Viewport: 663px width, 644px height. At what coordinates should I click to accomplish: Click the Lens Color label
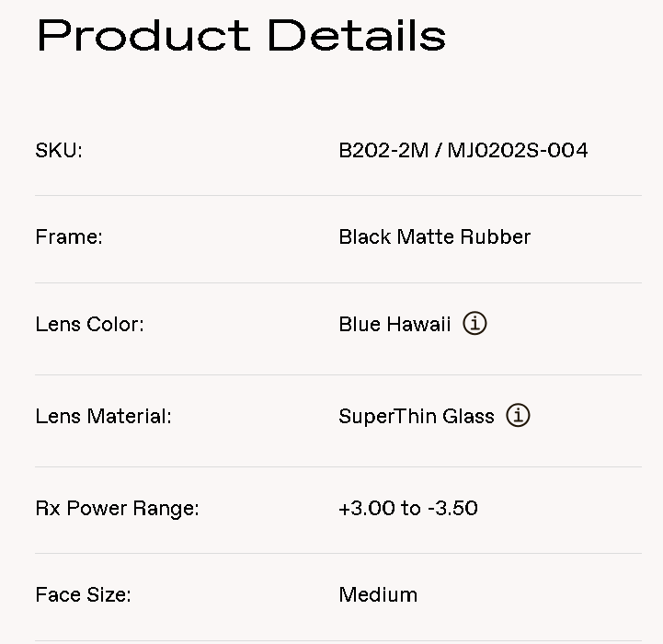click(89, 324)
